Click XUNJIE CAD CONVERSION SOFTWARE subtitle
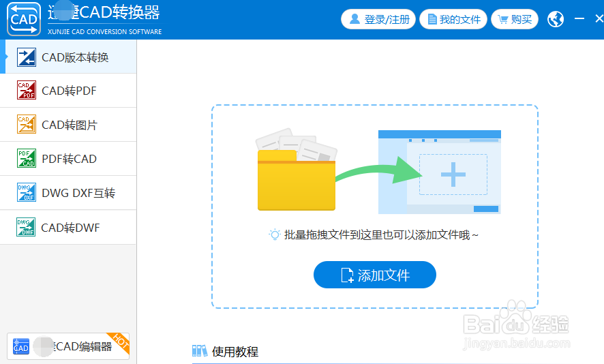The width and height of the screenshot is (604, 364). [105, 31]
